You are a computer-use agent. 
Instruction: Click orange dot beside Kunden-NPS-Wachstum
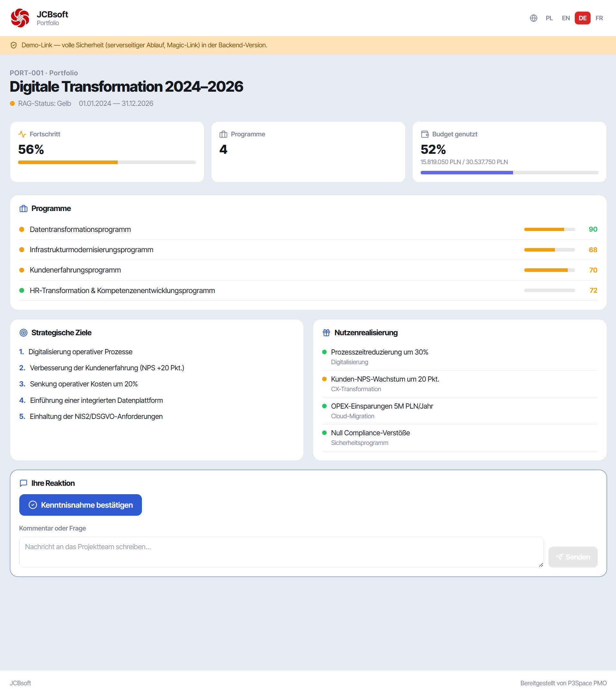(x=324, y=379)
